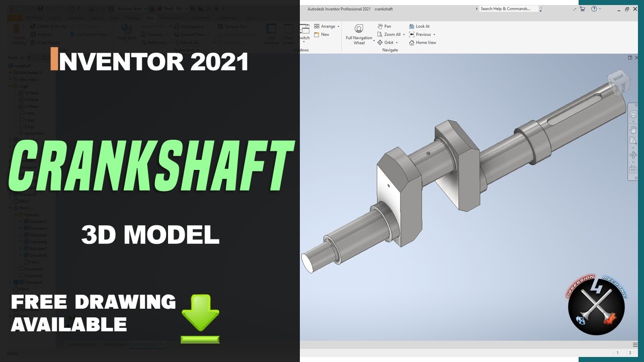This screenshot has width=644, height=362.
Task: Open the Manage ribbon tab
Action: tap(132, 18)
